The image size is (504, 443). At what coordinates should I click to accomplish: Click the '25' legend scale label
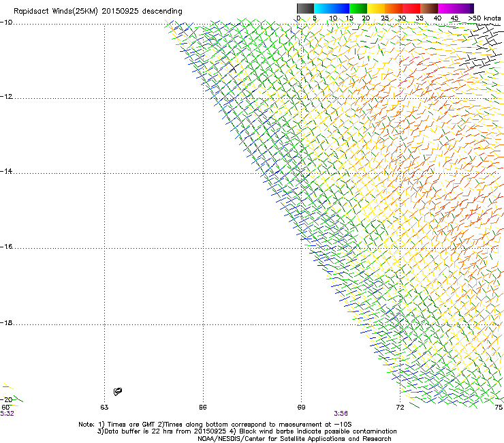tap(385, 18)
